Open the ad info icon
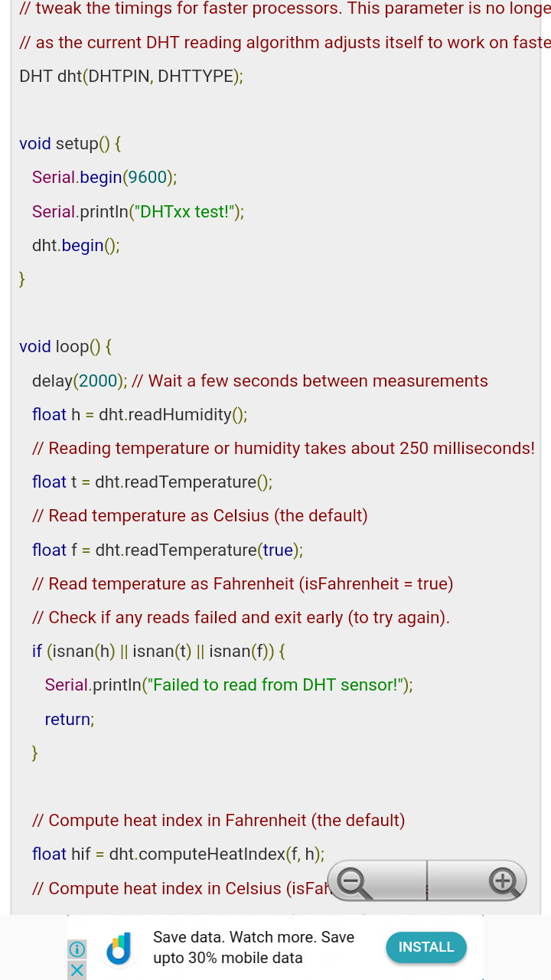Viewport: 551px width, 980px height. pos(77,949)
